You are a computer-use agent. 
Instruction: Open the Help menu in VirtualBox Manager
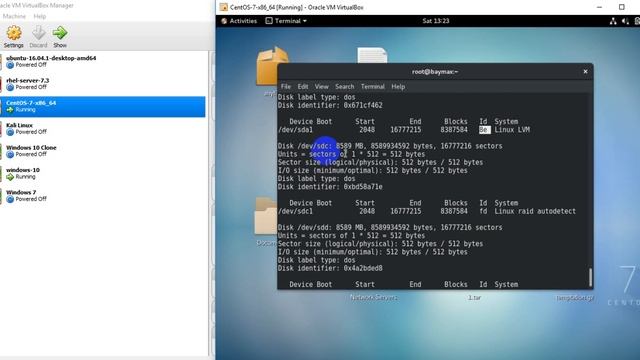coord(40,16)
